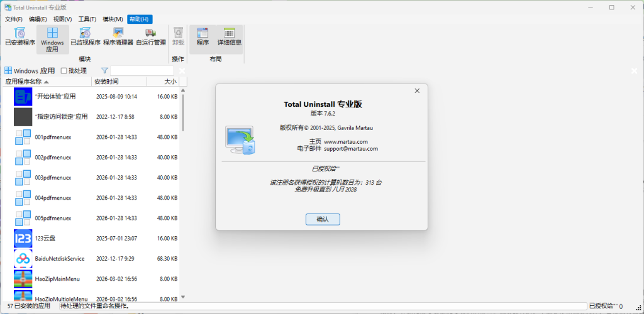Click the 005pdfmenuex app icon

click(x=23, y=218)
